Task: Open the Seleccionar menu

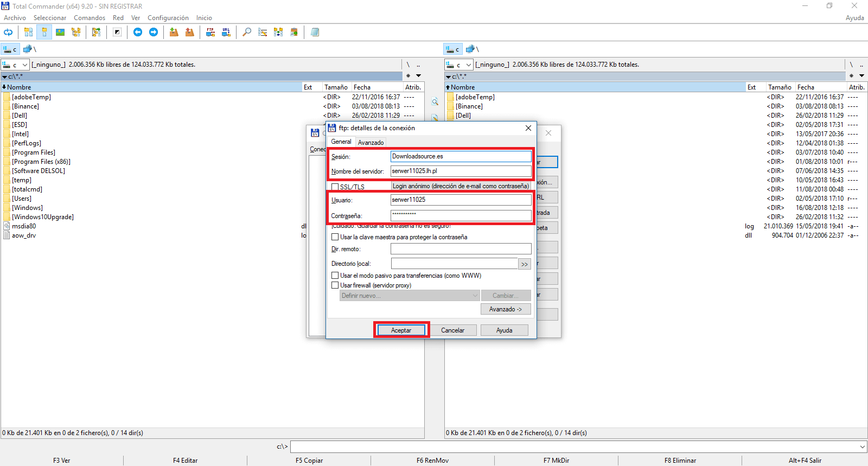Action: point(50,18)
